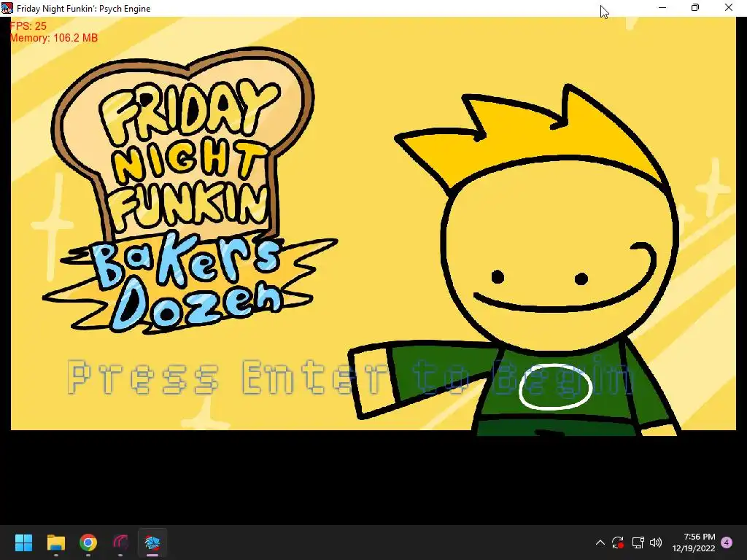Open the volume control tray icon
The width and height of the screenshot is (747, 560).
point(656,542)
